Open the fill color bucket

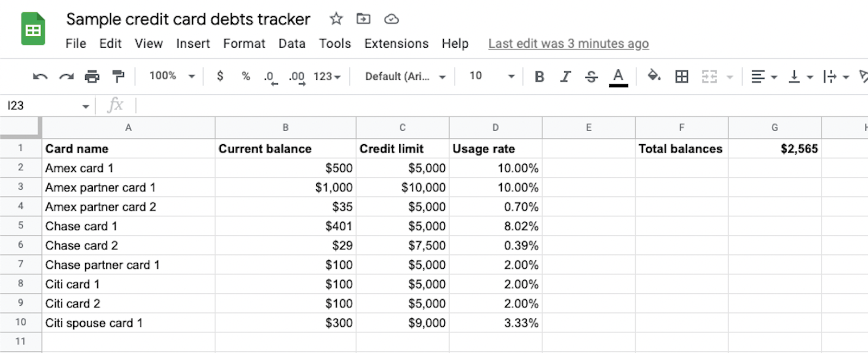point(654,75)
